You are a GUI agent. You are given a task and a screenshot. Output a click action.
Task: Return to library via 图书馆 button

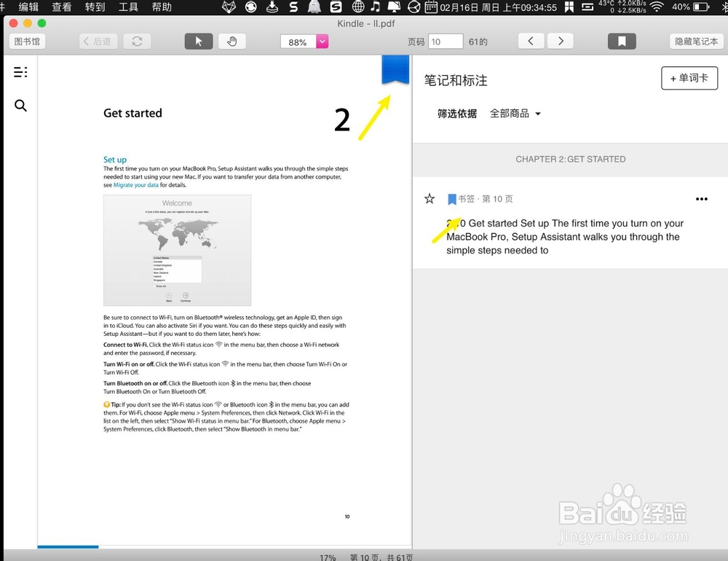[x=26, y=41]
